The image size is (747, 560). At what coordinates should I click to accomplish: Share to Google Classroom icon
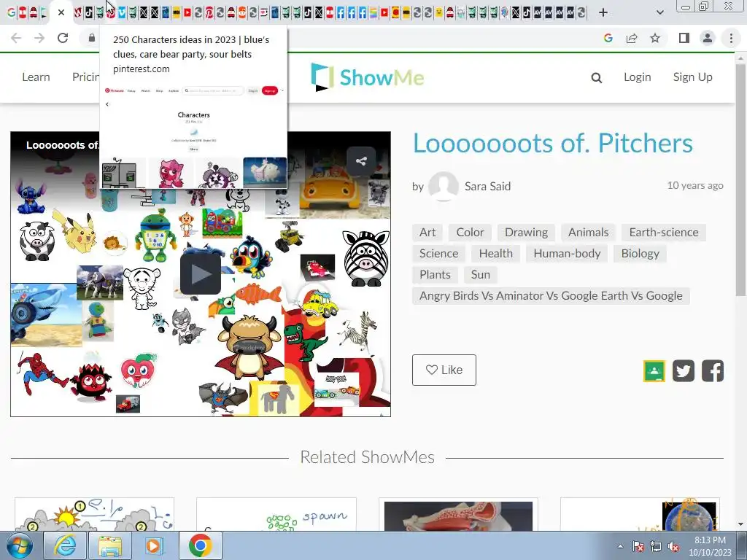pyautogui.click(x=654, y=371)
